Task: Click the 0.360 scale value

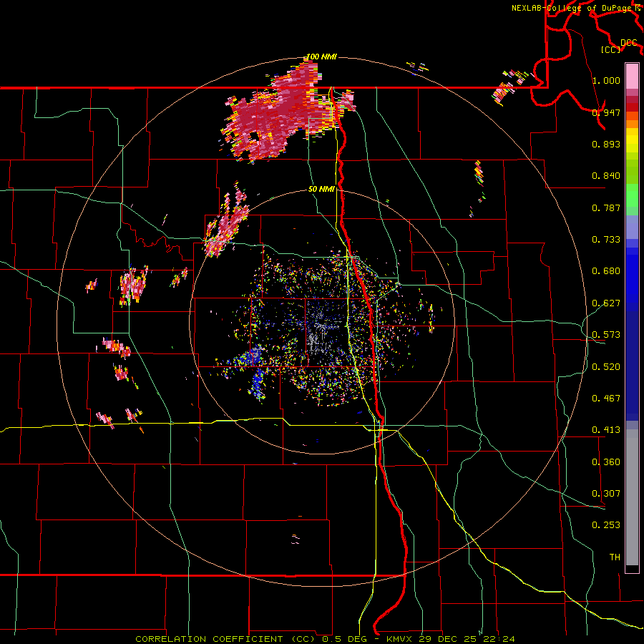Action: point(606,462)
